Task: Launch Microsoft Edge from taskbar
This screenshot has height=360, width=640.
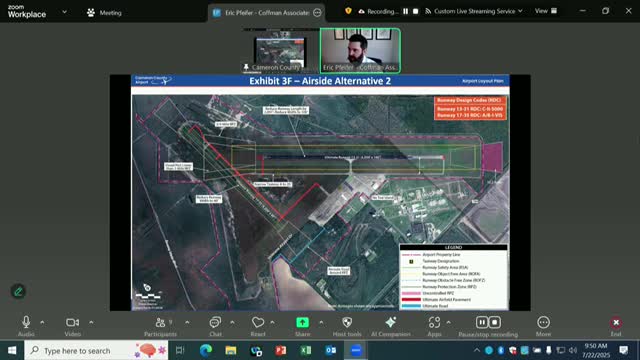Action: coord(206,350)
